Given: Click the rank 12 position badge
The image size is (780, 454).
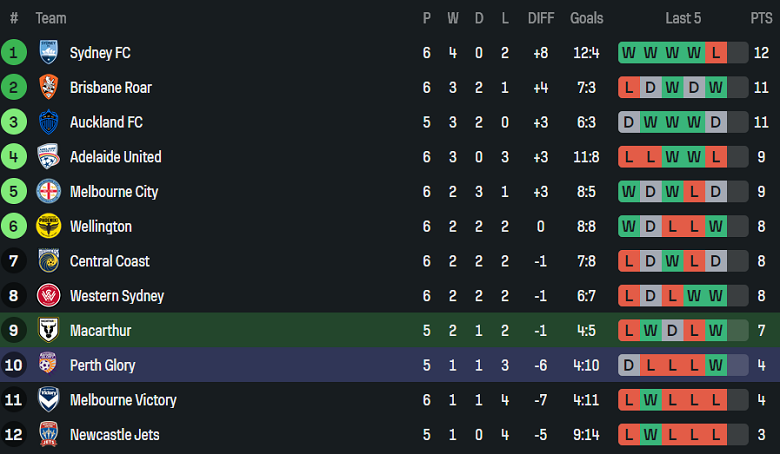Looking at the screenshot, I should coord(14,434).
